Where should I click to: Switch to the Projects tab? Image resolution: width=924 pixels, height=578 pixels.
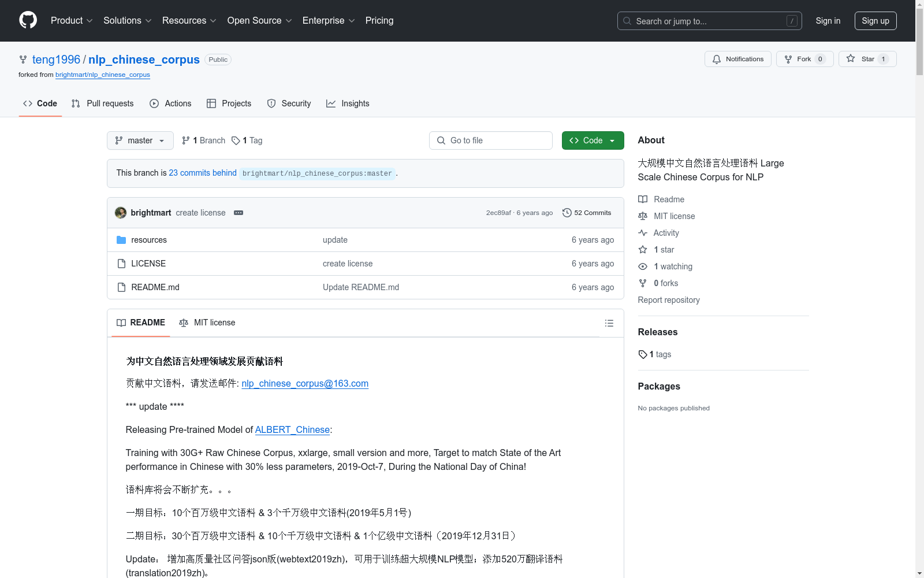[229, 103]
